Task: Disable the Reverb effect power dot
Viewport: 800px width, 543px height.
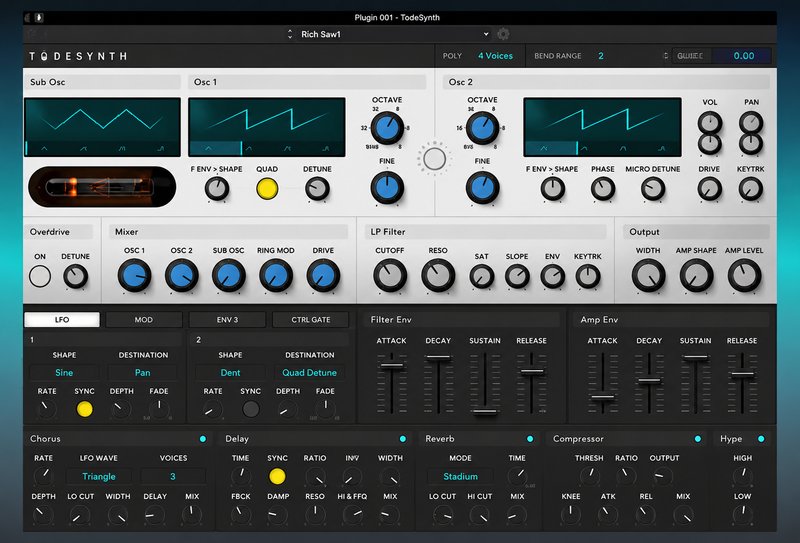Action: pyautogui.click(x=530, y=439)
